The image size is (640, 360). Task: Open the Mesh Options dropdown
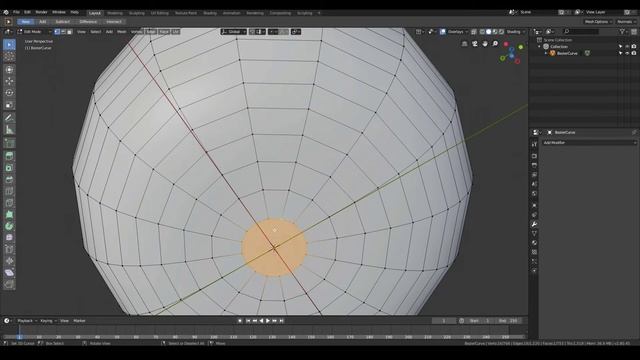(598, 22)
